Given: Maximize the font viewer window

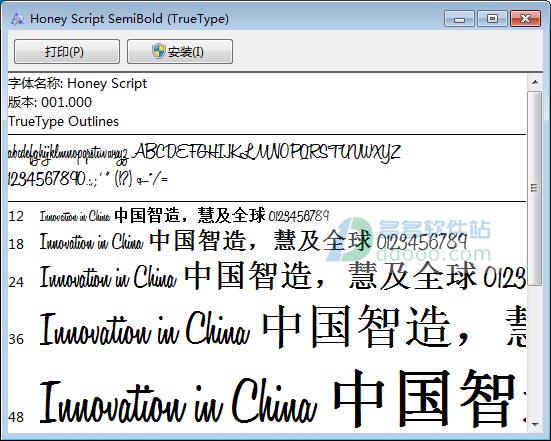Looking at the screenshot, I should click(x=492, y=19).
